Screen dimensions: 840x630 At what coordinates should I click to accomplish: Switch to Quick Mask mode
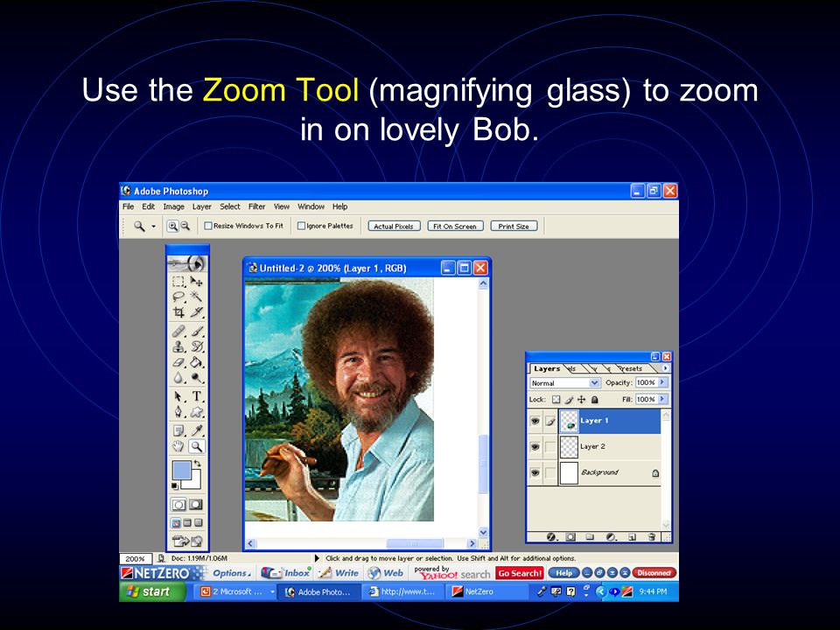pos(196,505)
